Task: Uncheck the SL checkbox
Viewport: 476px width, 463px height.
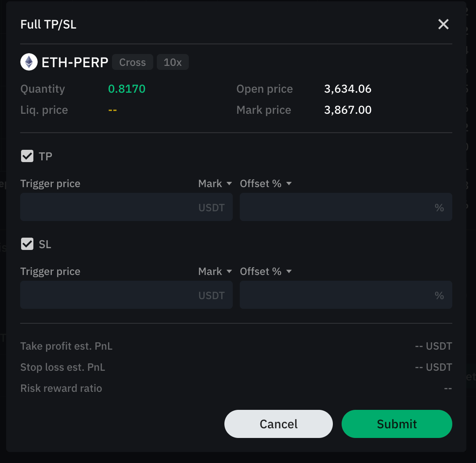Action: pyautogui.click(x=27, y=244)
